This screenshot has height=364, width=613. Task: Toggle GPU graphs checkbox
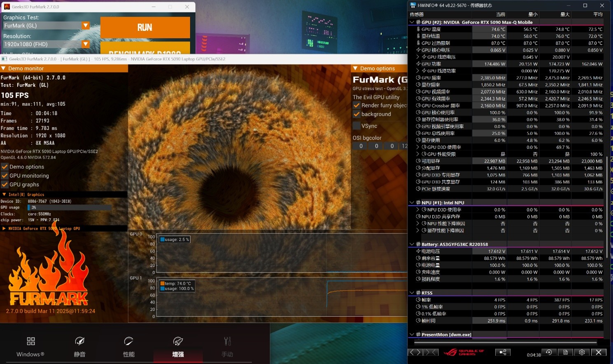pyautogui.click(x=5, y=185)
